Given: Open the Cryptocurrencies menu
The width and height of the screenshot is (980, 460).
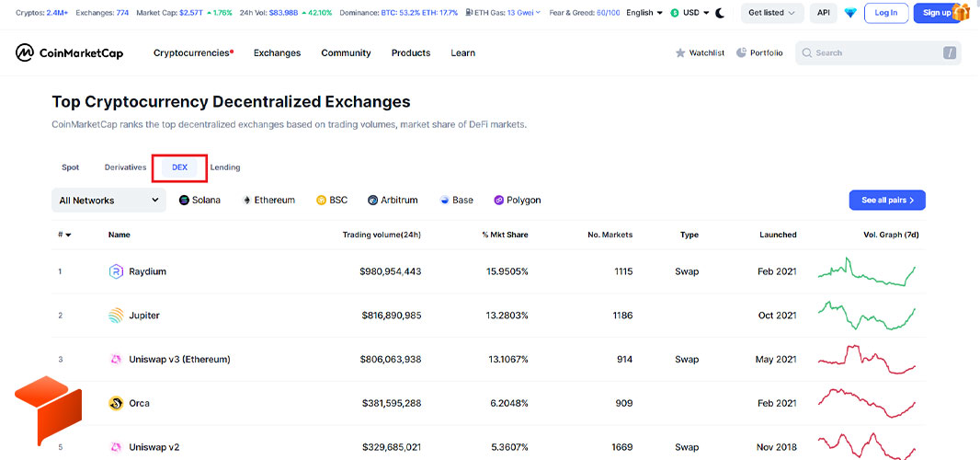Looking at the screenshot, I should (x=193, y=53).
